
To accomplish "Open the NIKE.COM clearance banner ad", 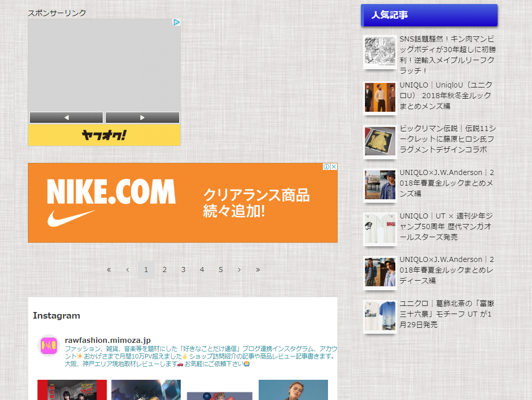I will 183,203.
